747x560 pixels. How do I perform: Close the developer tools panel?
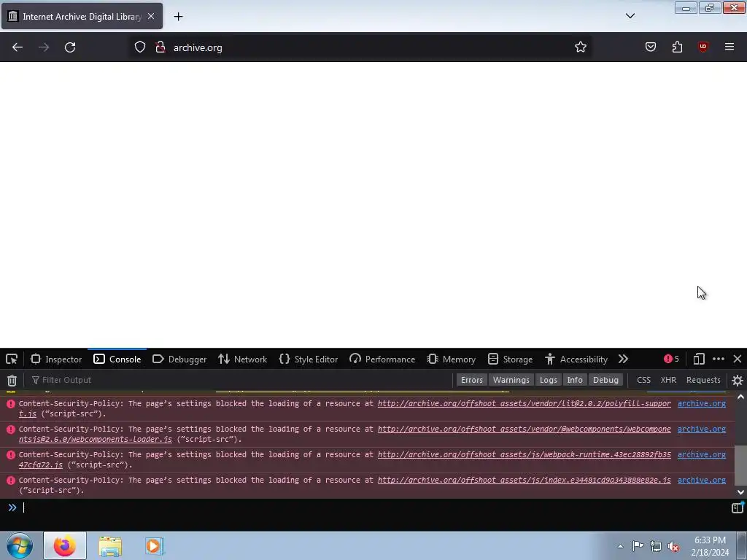737,359
